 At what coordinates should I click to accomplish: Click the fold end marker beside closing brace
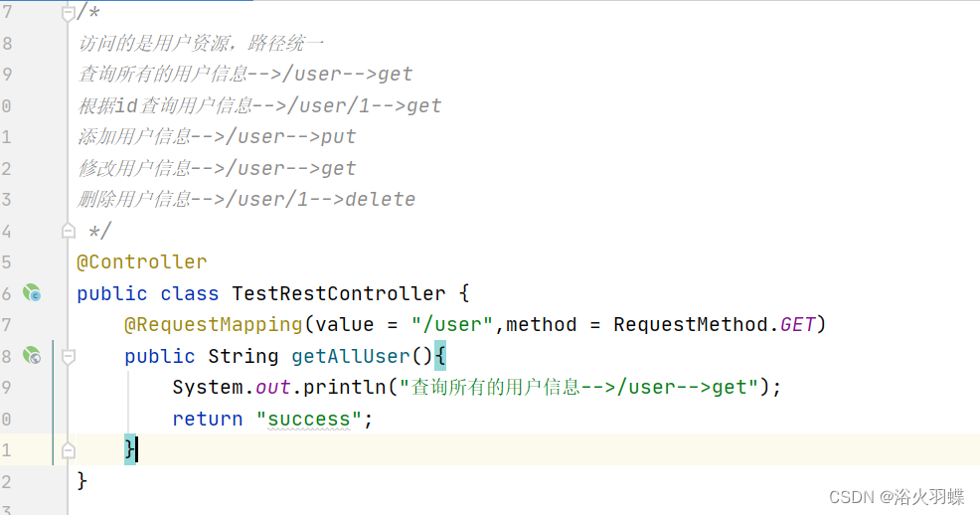[69, 450]
